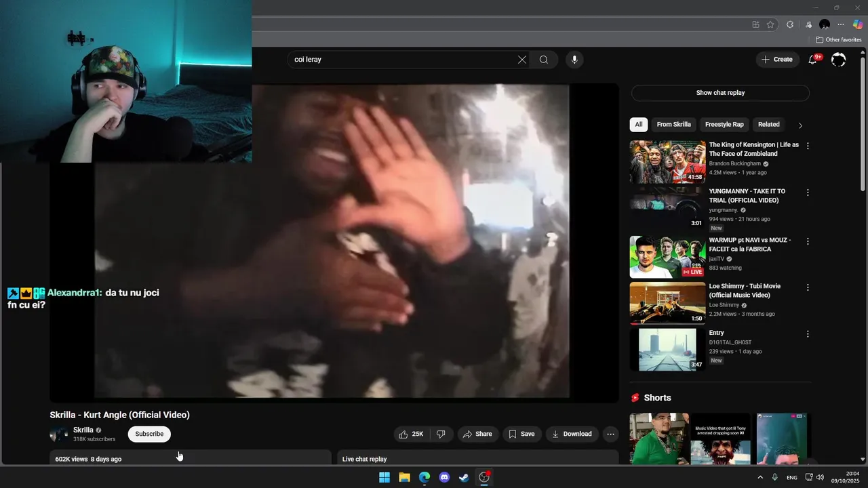Open Steam from the taskbar
The image size is (868, 488).
click(x=464, y=477)
